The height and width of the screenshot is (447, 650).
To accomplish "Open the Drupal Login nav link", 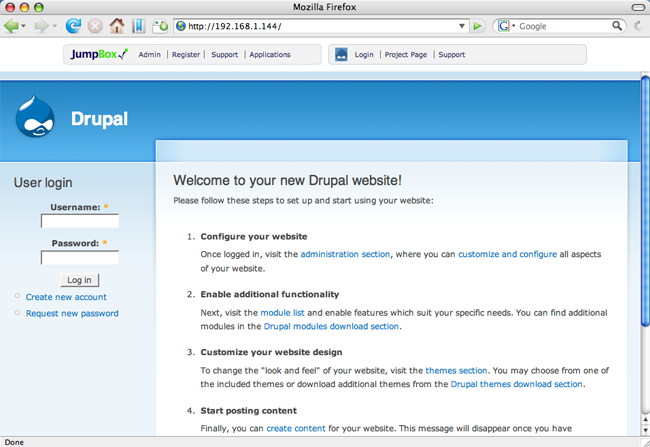I will (x=364, y=55).
